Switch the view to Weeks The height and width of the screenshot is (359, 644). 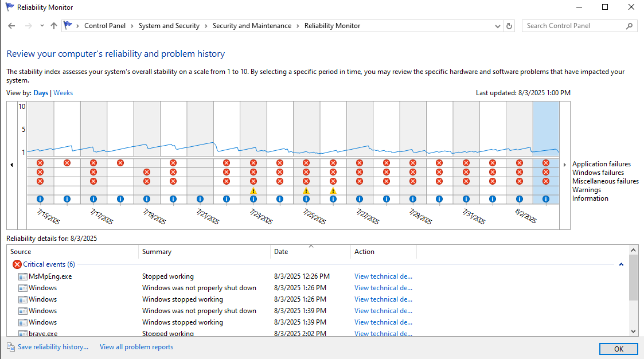tap(63, 92)
